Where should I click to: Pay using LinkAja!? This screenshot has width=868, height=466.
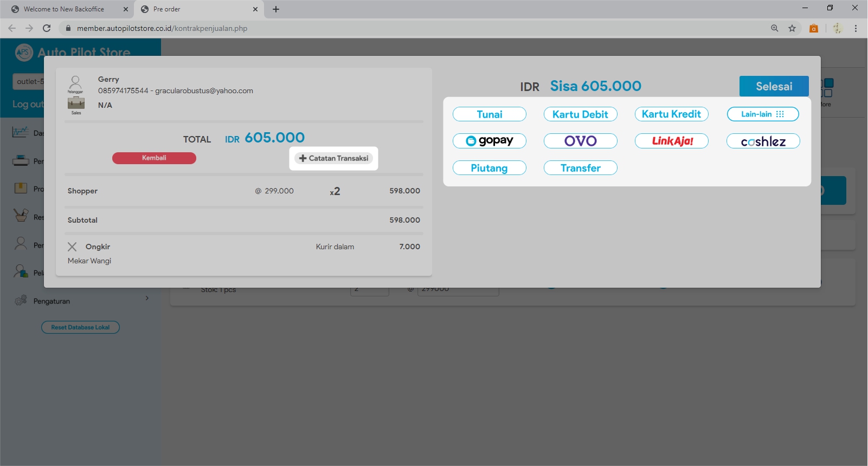tap(672, 141)
